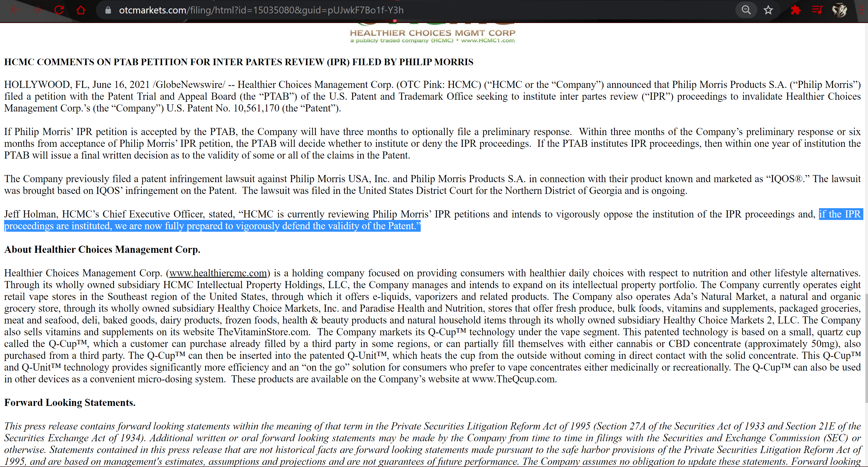The width and height of the screenshot is (868, 467).
Task: Open the www.healthiercmc.com link
Action: tap(218, 273)
